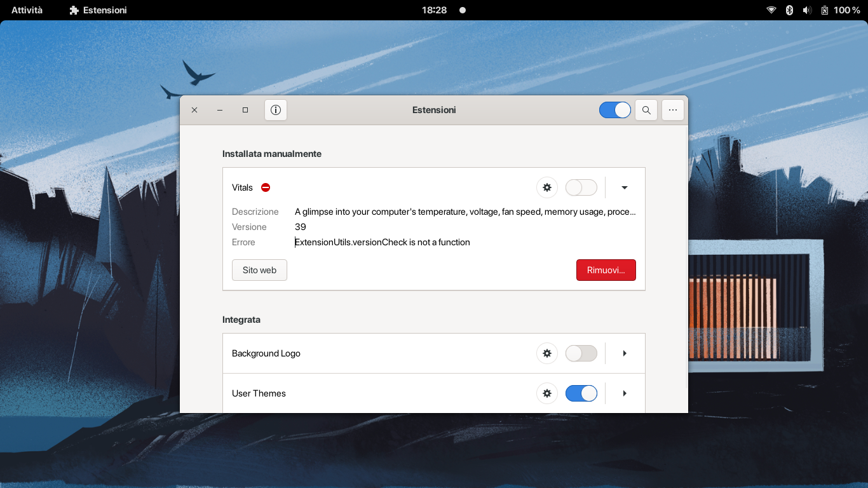Open preferences for the Vitals extension
This screenshot has height=488, width=868.
(546, 187)
